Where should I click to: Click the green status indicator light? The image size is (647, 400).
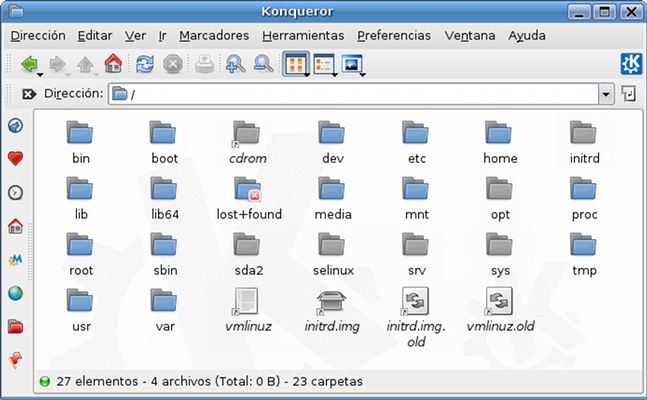pos(44,381)
